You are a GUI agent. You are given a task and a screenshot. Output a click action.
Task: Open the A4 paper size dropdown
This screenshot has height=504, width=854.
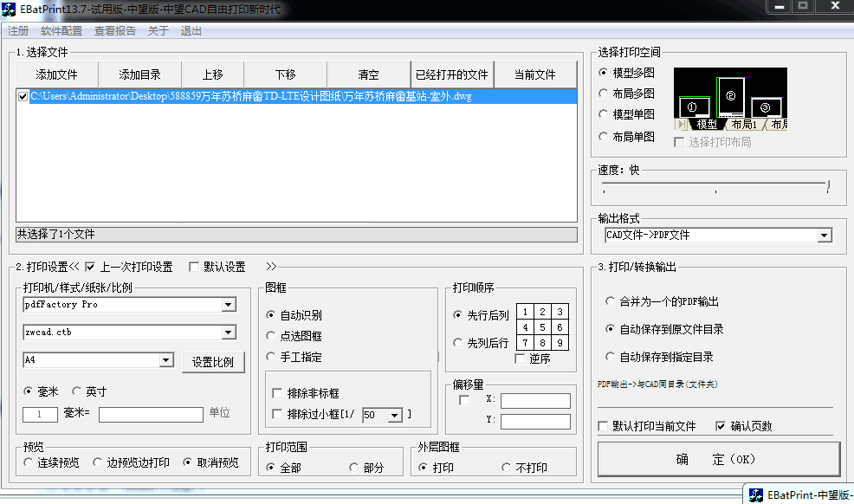coord(165,359)
